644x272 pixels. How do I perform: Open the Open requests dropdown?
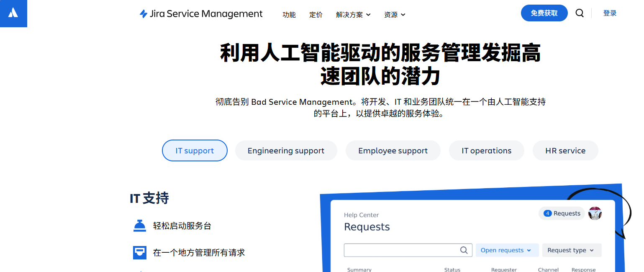click(x=507, y=250)
